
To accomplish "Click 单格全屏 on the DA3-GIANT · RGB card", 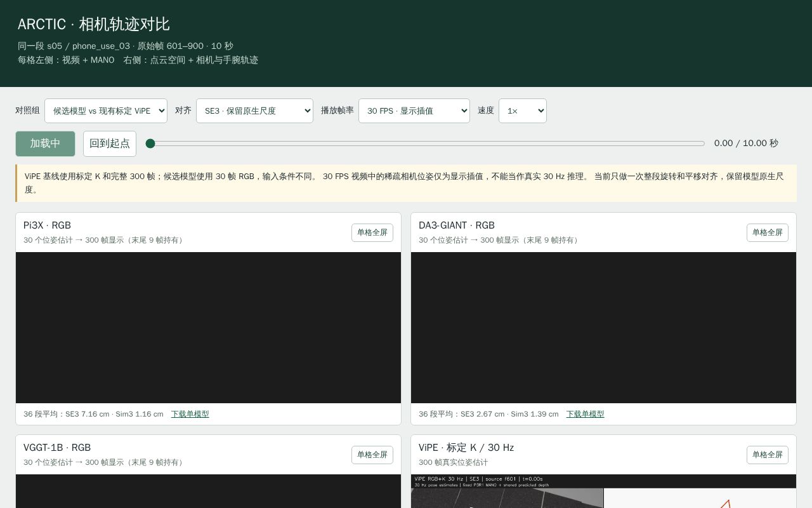I will pyautogui.click(x=768, y=232).
